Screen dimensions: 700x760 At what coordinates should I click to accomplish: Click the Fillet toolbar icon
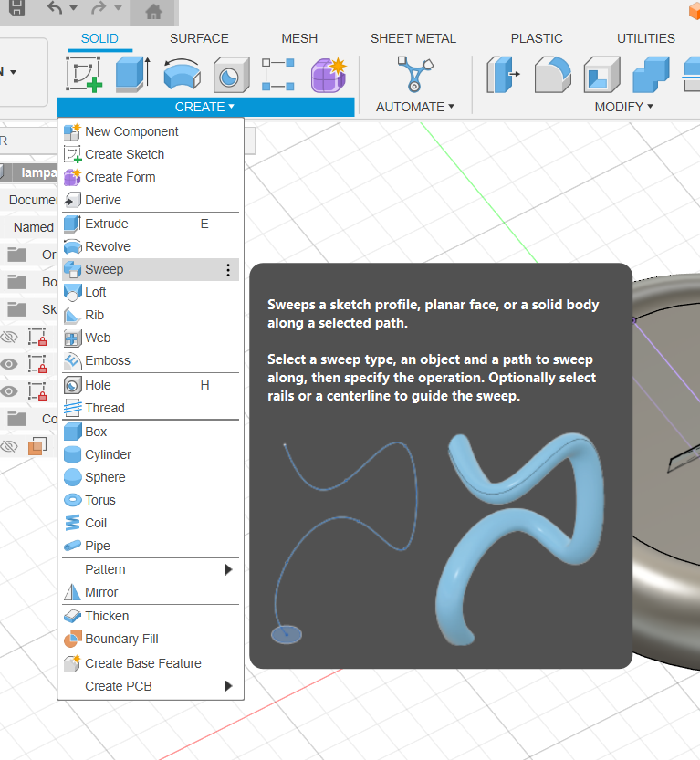pos(553,75)
